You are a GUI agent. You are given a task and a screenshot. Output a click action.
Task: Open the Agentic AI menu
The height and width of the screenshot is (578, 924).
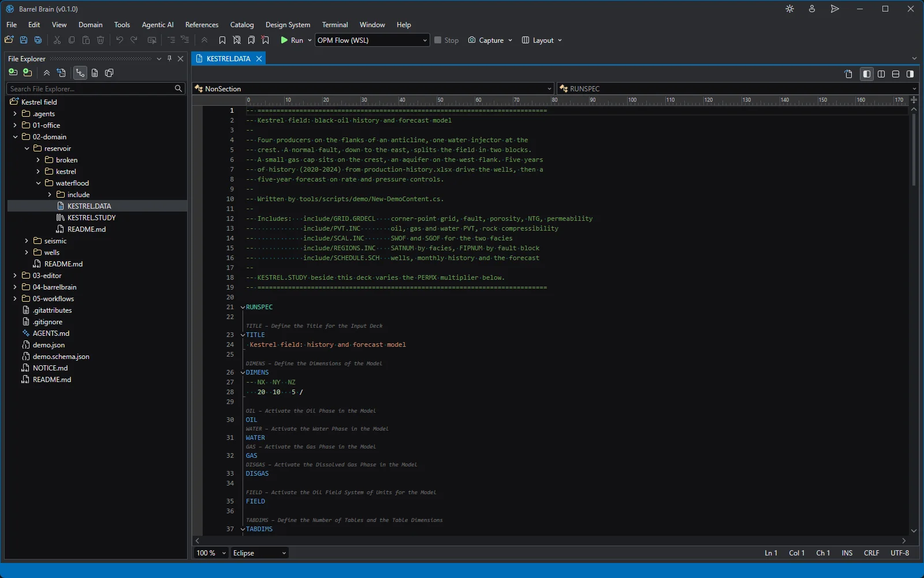[x=158, y=25]
